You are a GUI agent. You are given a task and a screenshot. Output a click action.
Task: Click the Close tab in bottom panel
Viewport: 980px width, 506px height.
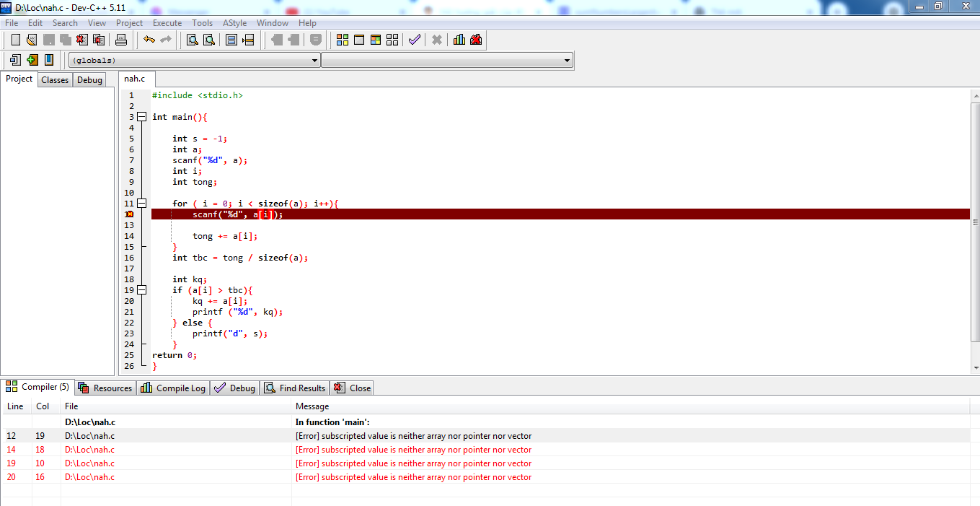(x=353, y=388)
